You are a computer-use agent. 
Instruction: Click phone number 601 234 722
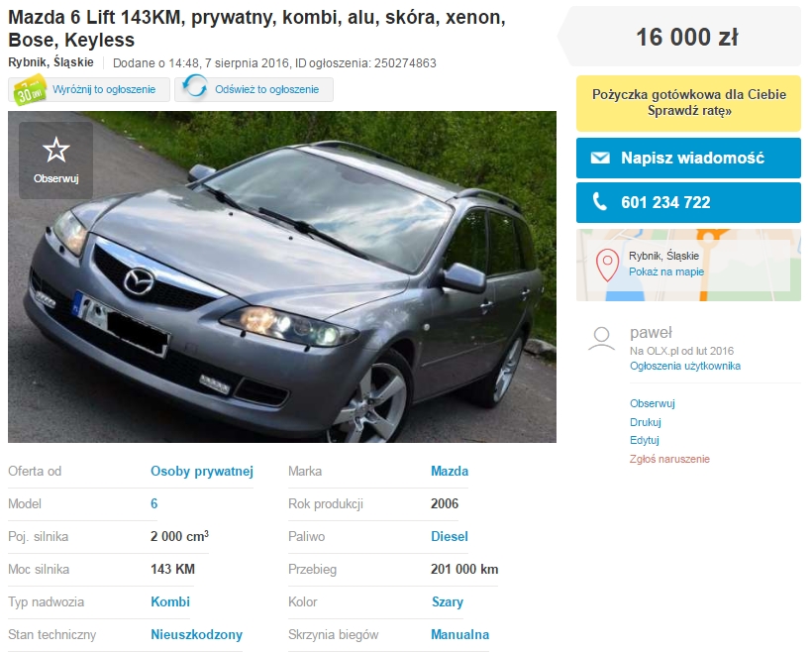tap(665, 202)
